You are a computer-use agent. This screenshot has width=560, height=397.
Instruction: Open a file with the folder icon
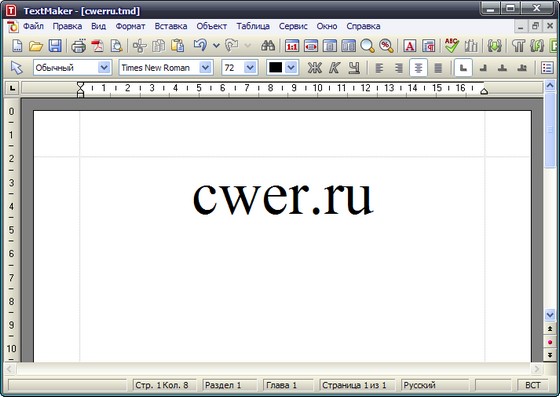[x=36, y=46]
